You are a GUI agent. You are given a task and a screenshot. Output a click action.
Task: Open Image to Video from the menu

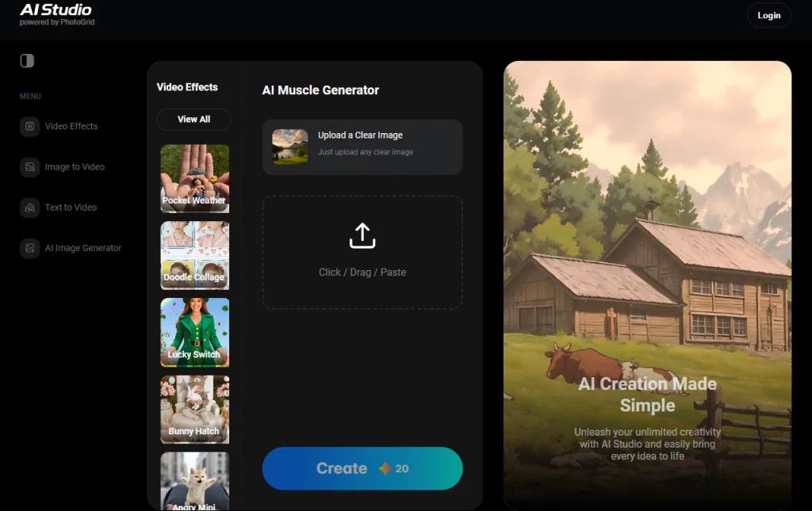(x=75, y=167)
